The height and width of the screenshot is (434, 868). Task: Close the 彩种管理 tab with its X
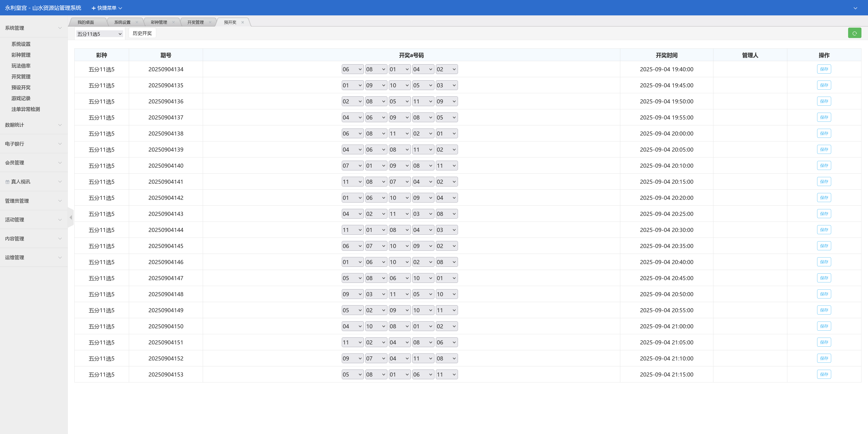(x=173, y=22)
